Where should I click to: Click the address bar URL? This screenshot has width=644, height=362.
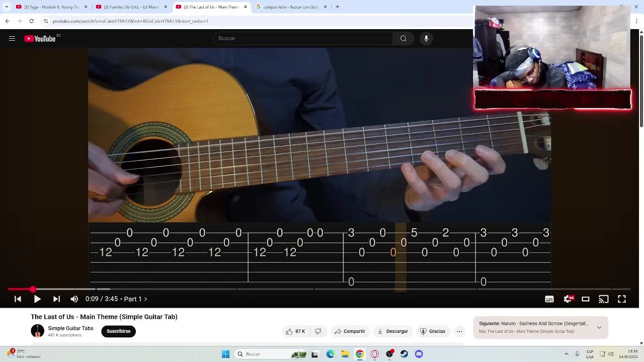point(130,21)
